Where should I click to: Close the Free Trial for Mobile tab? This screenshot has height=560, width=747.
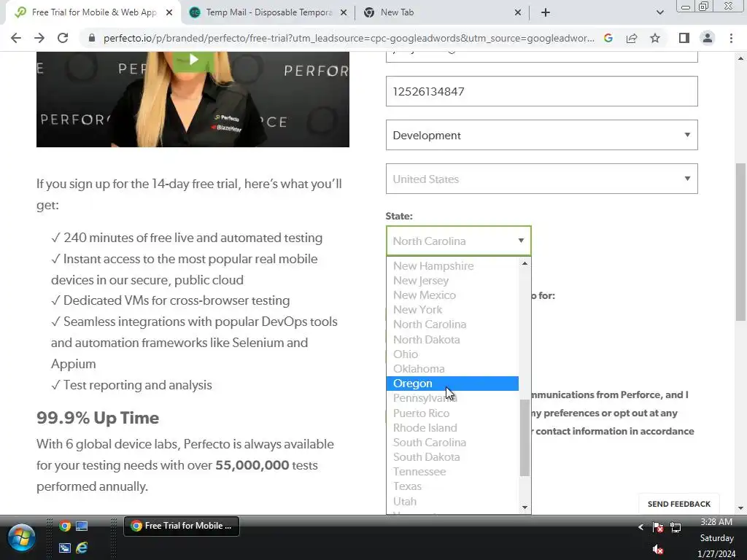[169, 12]
